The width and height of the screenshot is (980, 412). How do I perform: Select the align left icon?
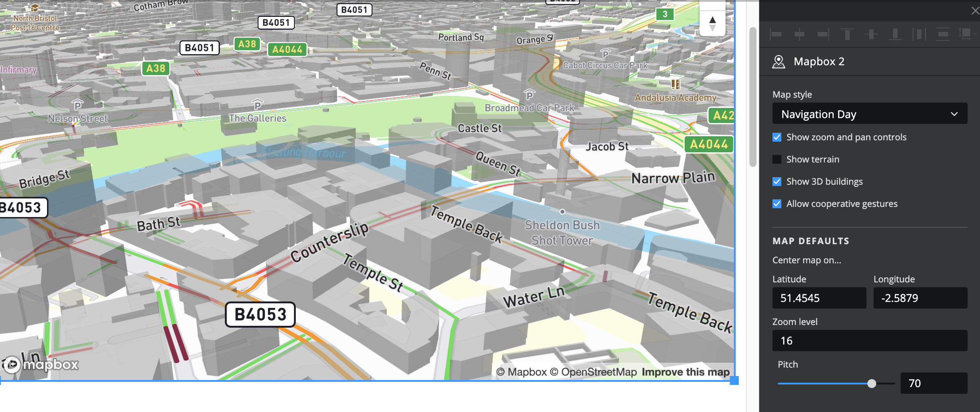[775, 34]
